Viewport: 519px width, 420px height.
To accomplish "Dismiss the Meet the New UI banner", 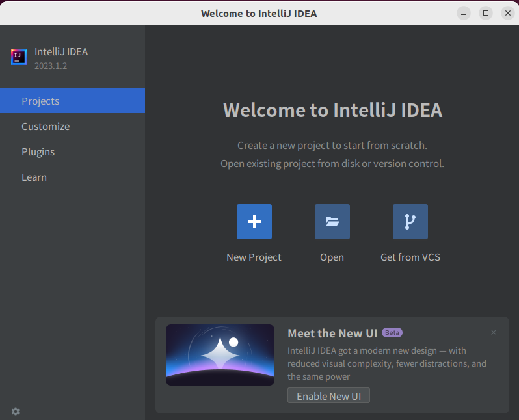I will tap(494, 332).
